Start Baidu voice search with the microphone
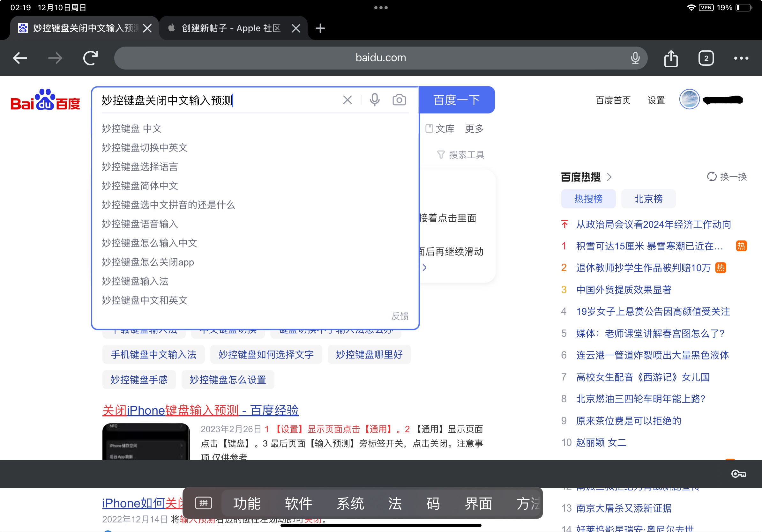The height and width of the screenshot is (532, 762). pos(374,100)
